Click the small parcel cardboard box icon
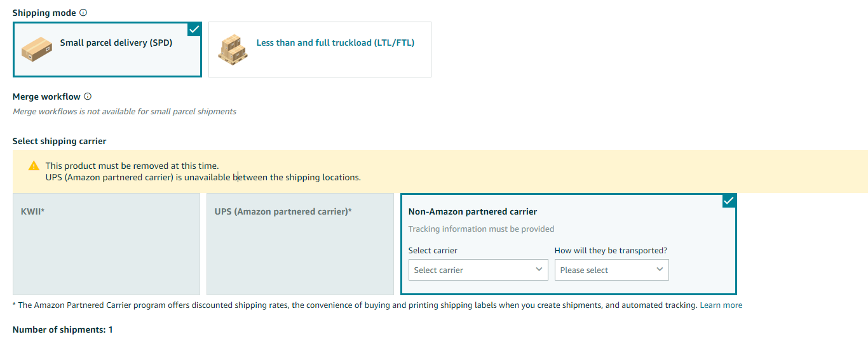This screenshot has width=868, height=339. (37, 50)
